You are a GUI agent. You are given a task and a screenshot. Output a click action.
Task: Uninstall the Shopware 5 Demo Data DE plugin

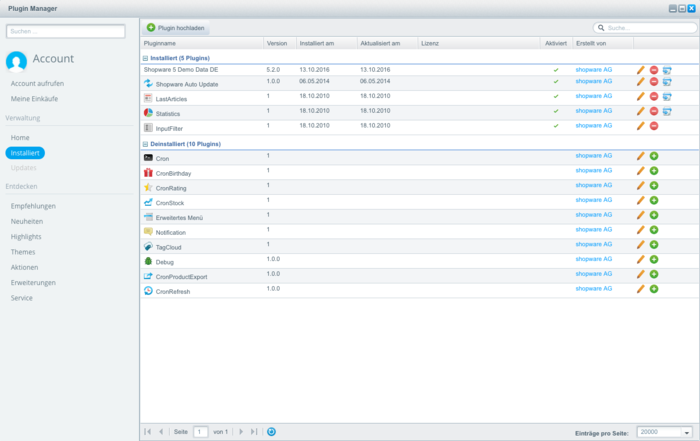654,70
